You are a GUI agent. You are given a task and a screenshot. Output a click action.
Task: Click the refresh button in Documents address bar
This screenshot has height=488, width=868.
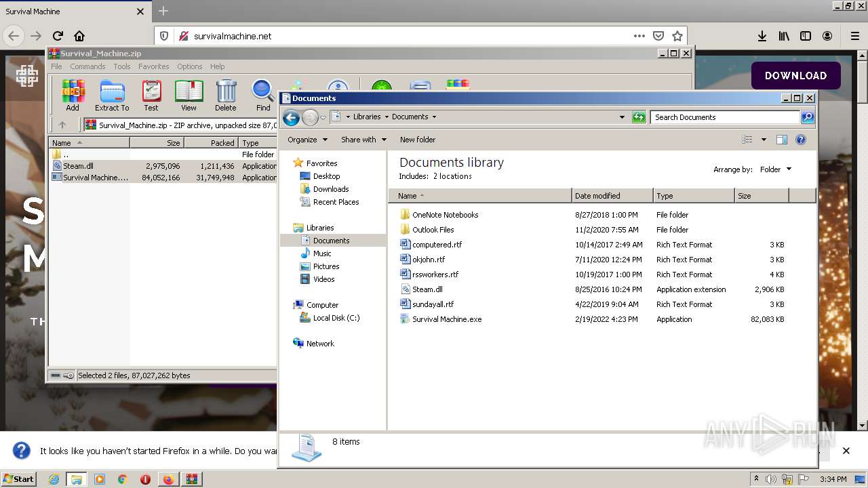[x=639, y=117]
